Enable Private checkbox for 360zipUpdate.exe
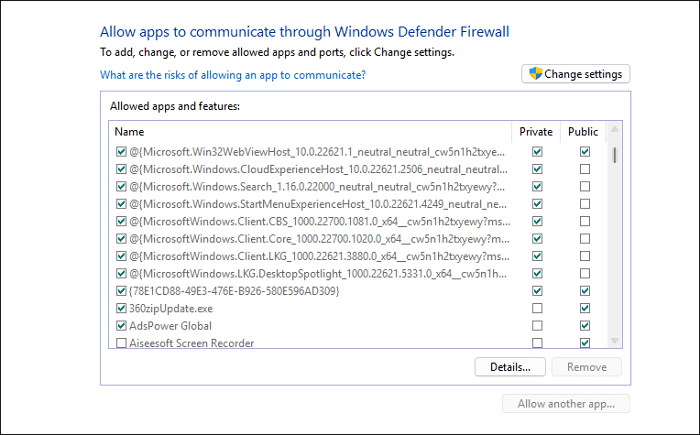Screen dimensions: 700x435 (x=537, y=308)
